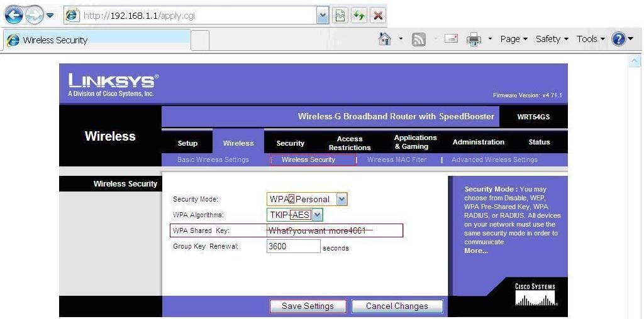Expand the address bar history dropdown

(323, 16)
